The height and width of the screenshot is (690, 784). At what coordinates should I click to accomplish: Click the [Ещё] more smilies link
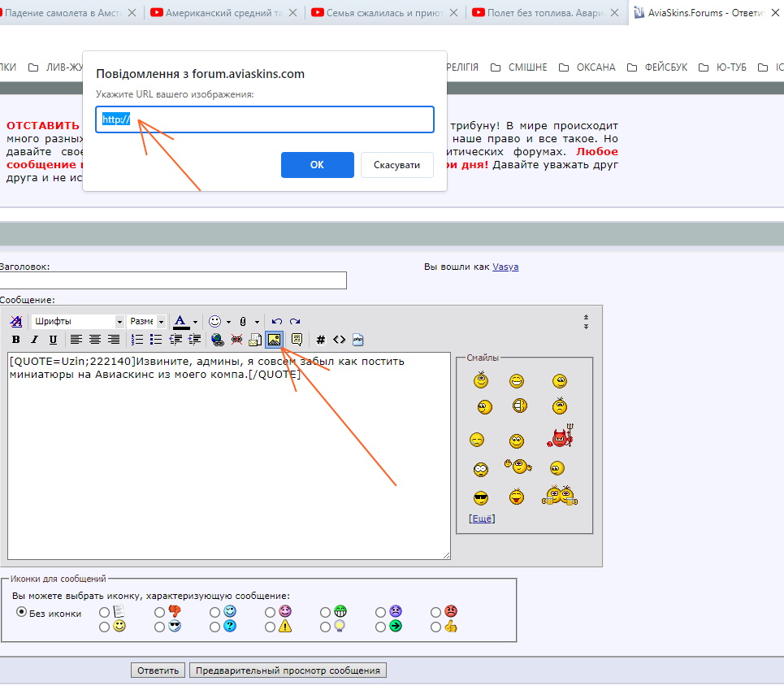(482, 519)
